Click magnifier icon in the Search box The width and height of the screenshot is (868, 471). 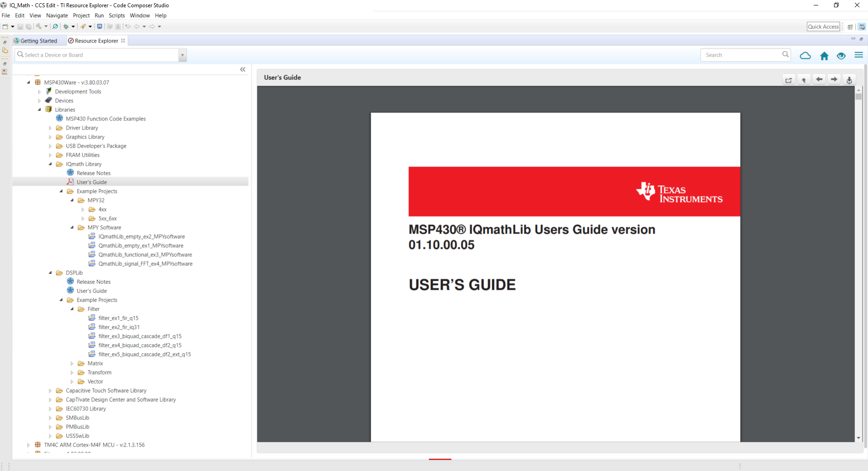point(785,55)
